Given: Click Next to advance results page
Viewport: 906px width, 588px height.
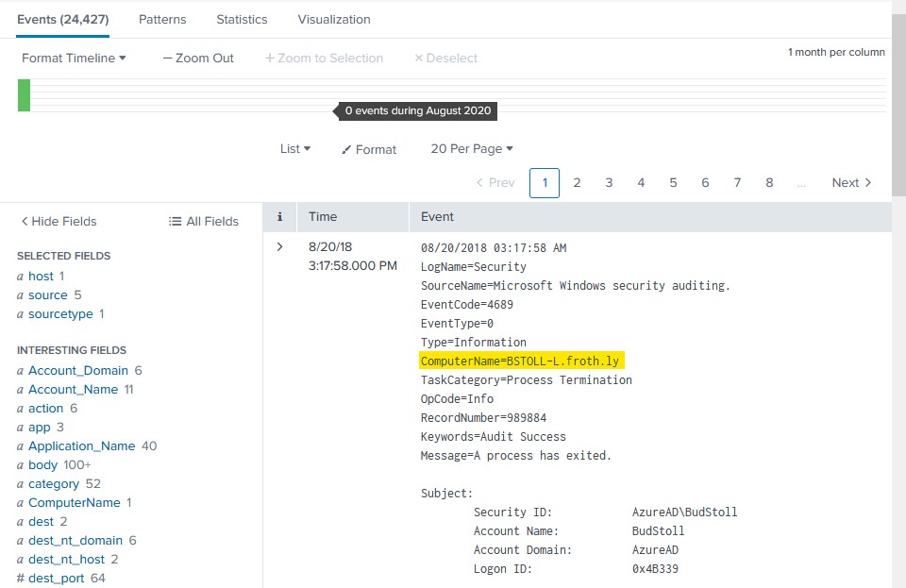Looking at the screenshot, I should [851, 182].
